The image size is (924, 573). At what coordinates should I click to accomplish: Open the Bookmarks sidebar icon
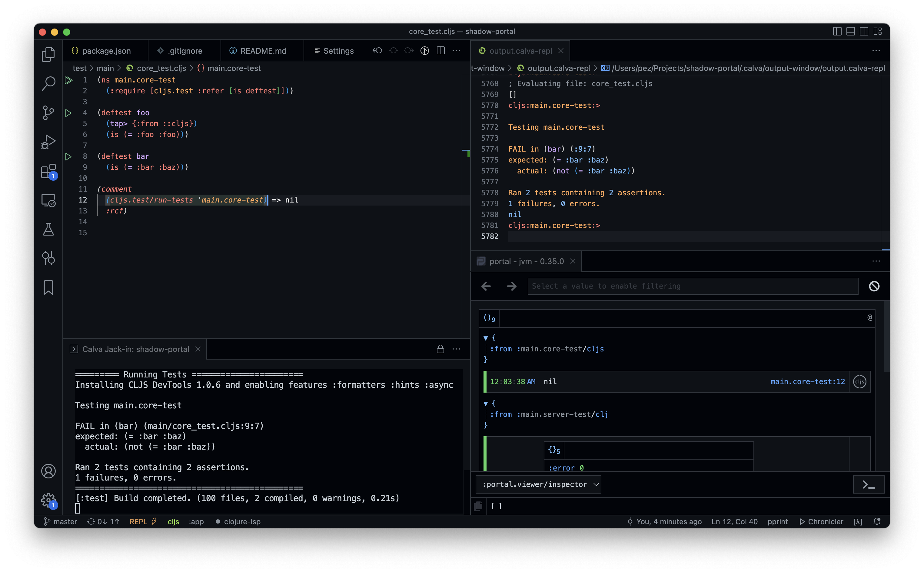pos(48,287)
